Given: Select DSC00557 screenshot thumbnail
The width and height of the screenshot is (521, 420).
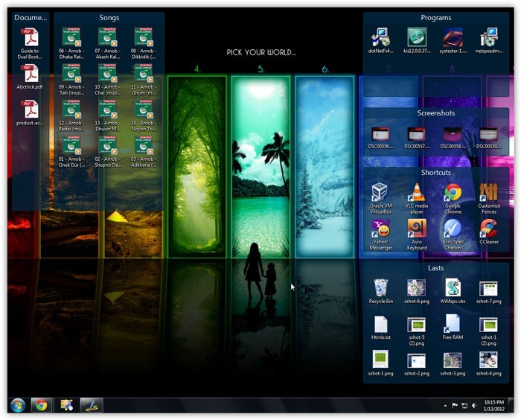Looking at the screenshot, I should click(417, 138).
